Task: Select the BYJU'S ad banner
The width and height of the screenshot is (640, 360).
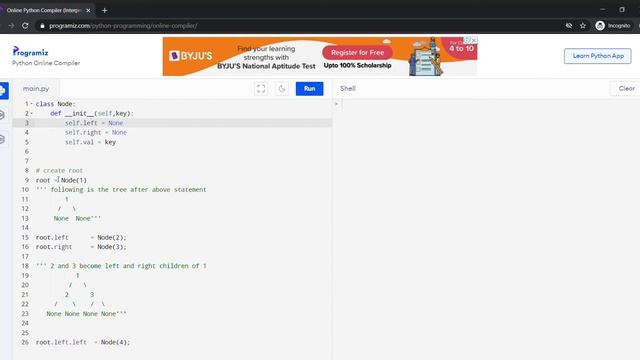Action: click(320, 56)
